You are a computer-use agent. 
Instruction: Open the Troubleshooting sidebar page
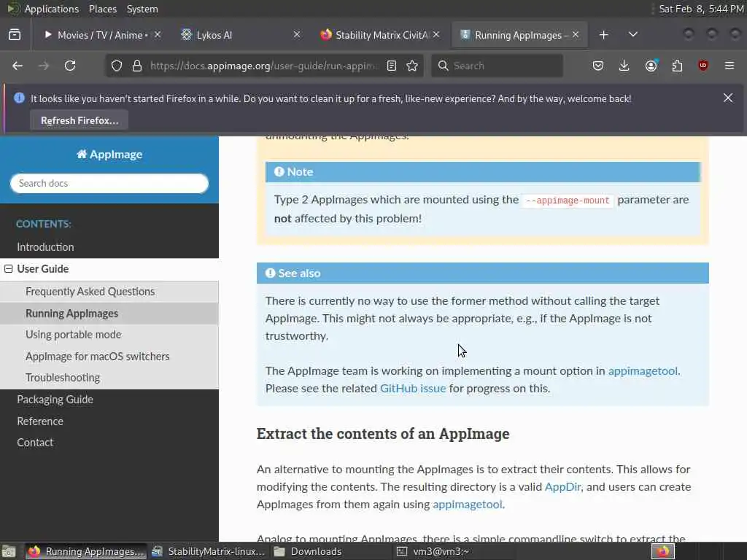(63, 378)
